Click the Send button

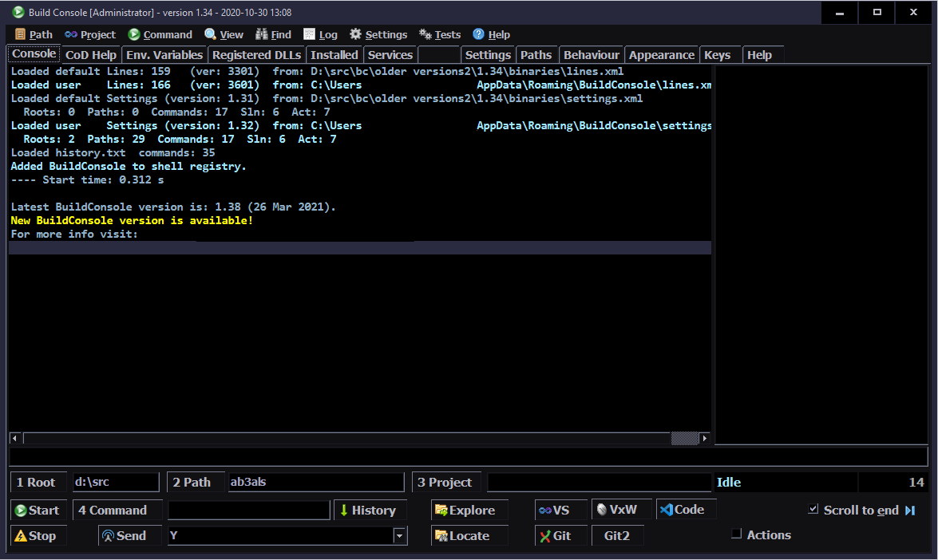[x=130, y=535]
